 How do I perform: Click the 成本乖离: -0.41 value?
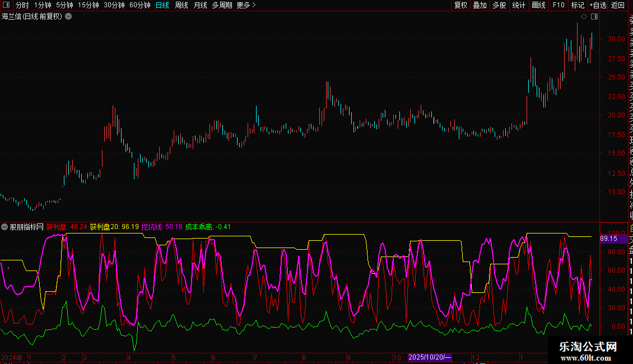click(x=208, y=227)
